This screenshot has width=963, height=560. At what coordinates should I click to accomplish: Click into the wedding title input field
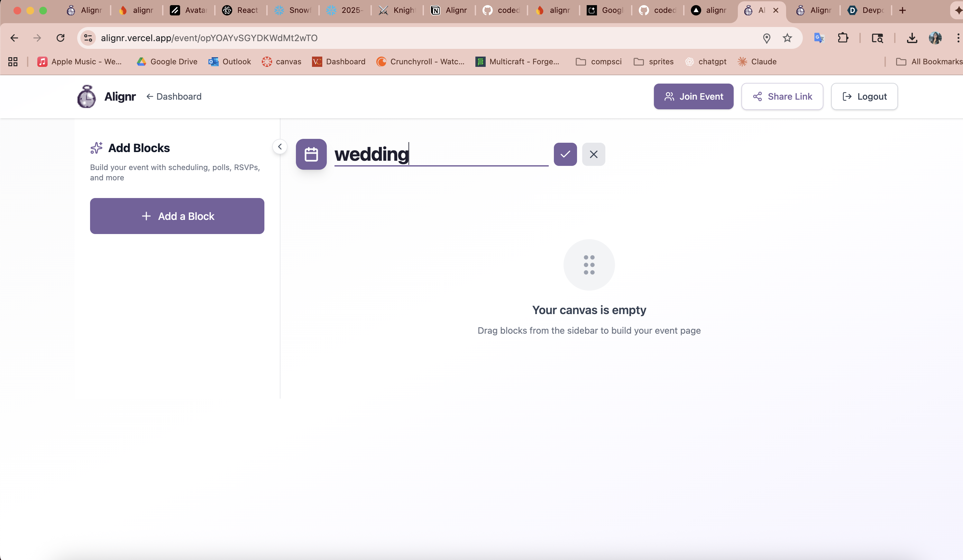441,154
